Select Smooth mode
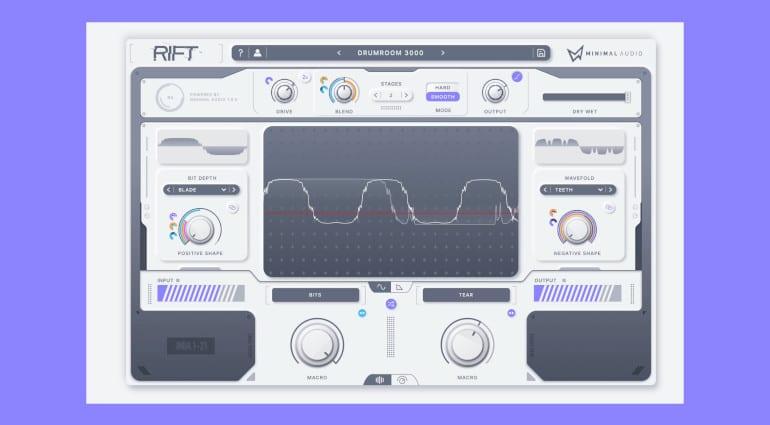 click(x=443, y=97)
